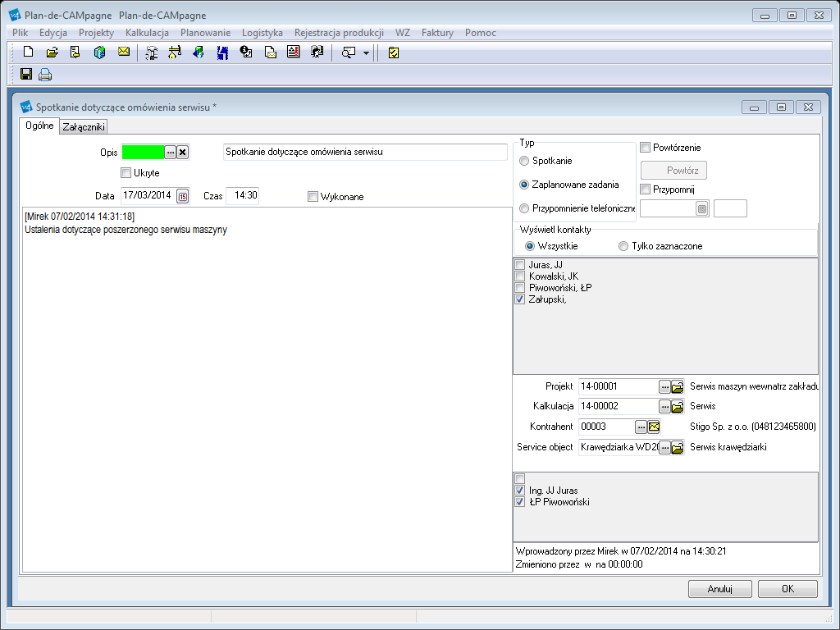The image size is (840, 630).
Task: Open the Logistyka menu
Action: (262, 33)
